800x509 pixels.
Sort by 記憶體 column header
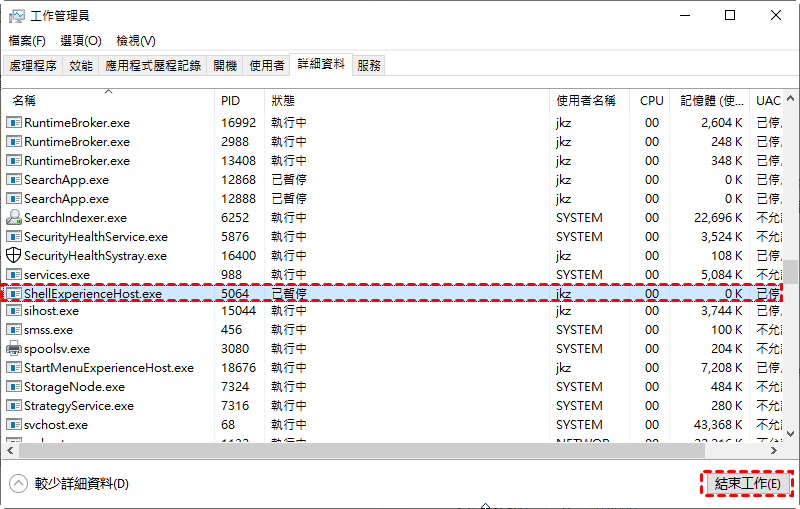[712, 101]
